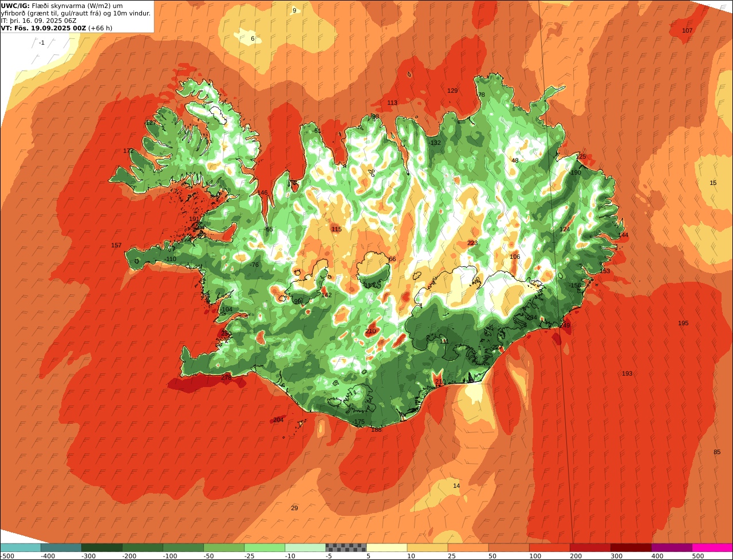Click the flux value '78' on the north peninsula

tap(481, 94)
